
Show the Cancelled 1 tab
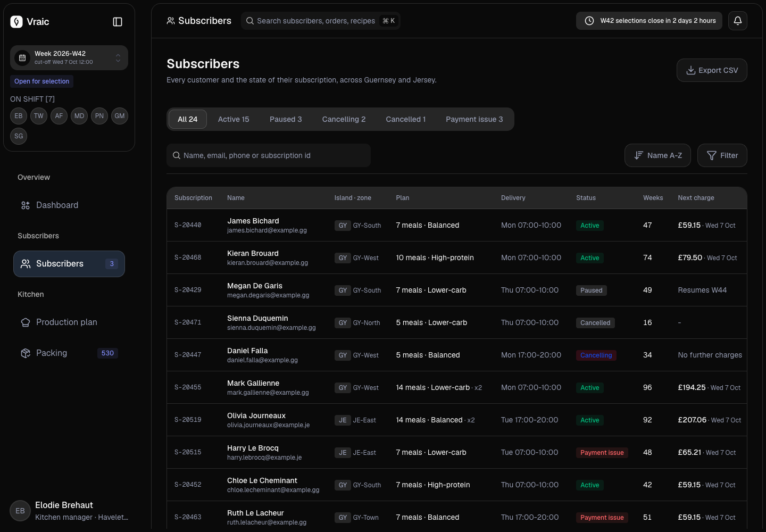pyautogui.click(x=406, y=119)
